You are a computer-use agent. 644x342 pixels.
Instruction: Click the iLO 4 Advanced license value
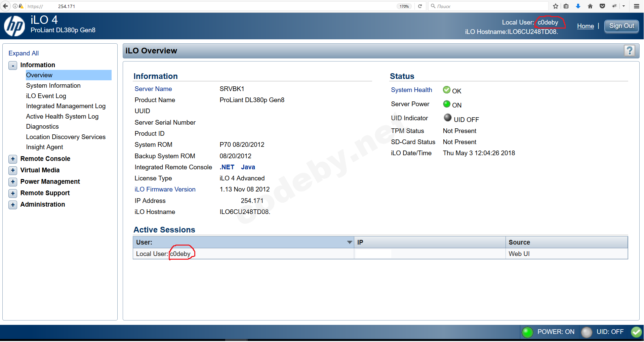(x=242, y=178)
